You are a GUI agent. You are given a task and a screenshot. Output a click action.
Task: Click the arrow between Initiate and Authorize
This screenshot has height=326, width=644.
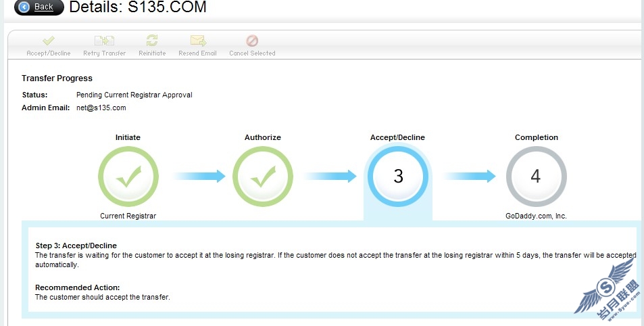pos(199,177)
